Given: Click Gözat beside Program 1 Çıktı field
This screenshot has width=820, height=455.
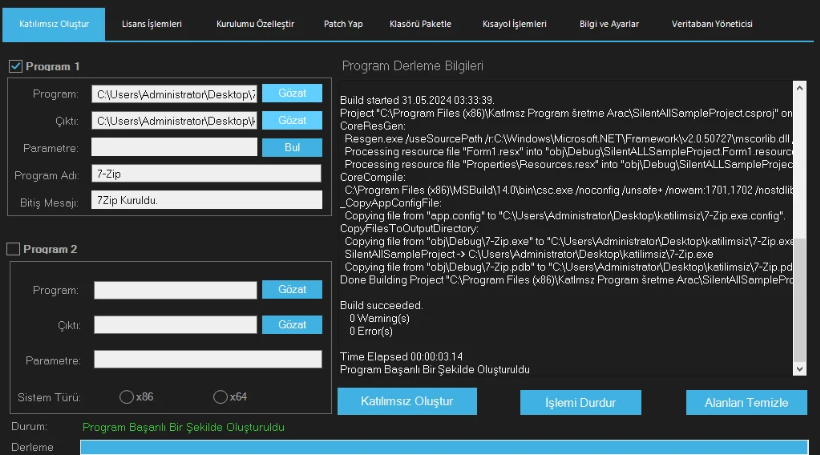Looking at the screenshot, I should tap(292, 120).
